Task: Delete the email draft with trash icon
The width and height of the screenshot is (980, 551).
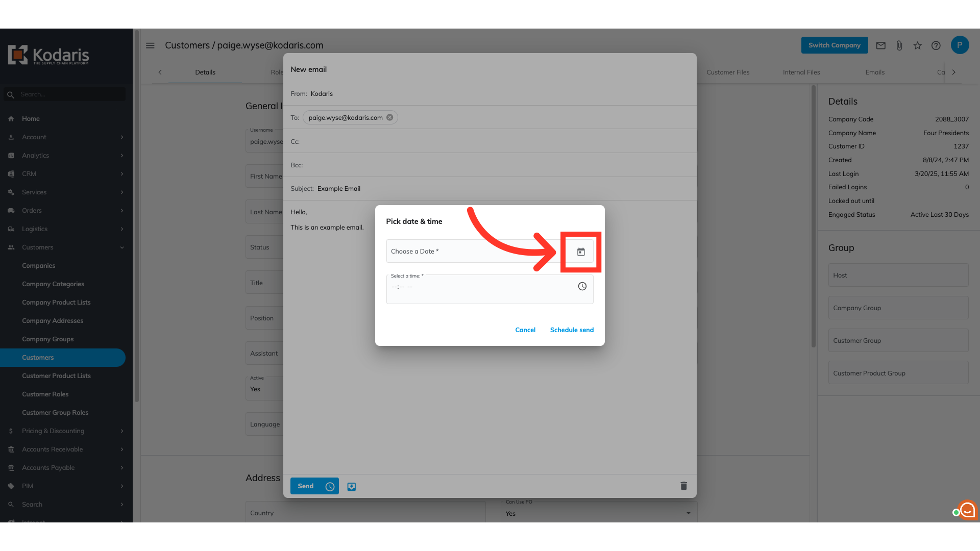Action: [x=683, y=486]
